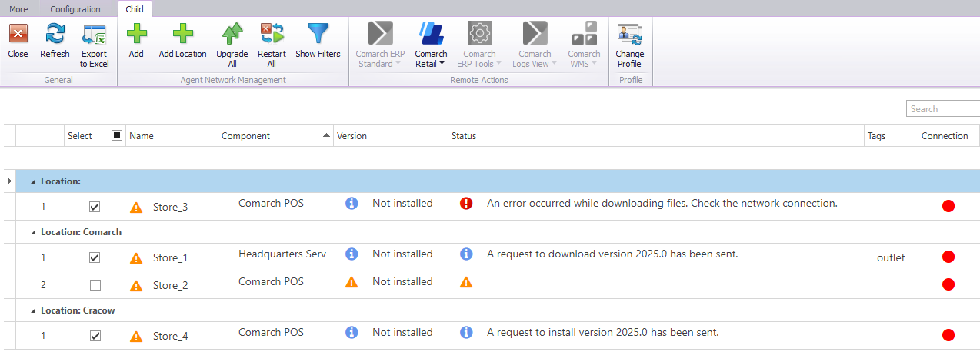
Task: Click the Close icon in the ribbon
Action: (18, 34)
